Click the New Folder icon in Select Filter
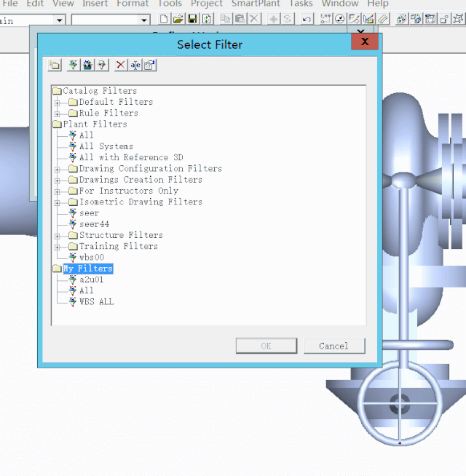Viewport: 466px width, 476px height. coord(55,65)
